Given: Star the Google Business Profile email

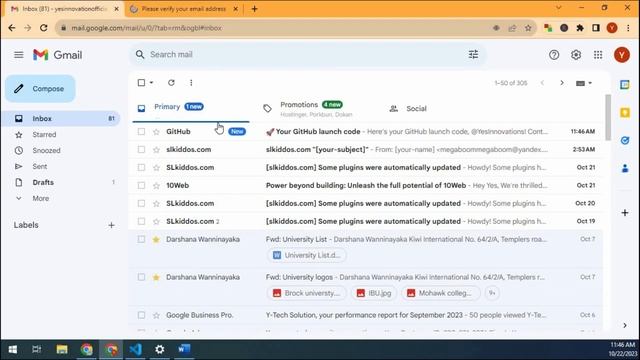Looking at the screenshot, I should pyautogui.click(x=156, y=315).
